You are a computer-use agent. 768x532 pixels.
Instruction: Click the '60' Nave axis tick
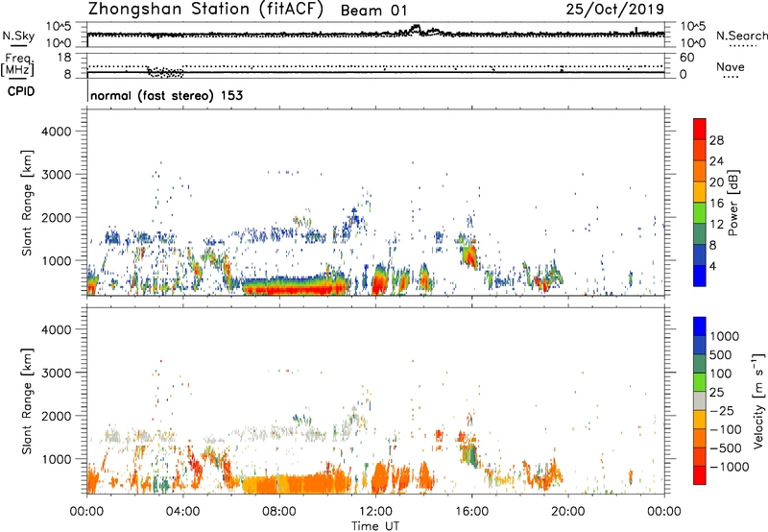[x=686, y=58]
